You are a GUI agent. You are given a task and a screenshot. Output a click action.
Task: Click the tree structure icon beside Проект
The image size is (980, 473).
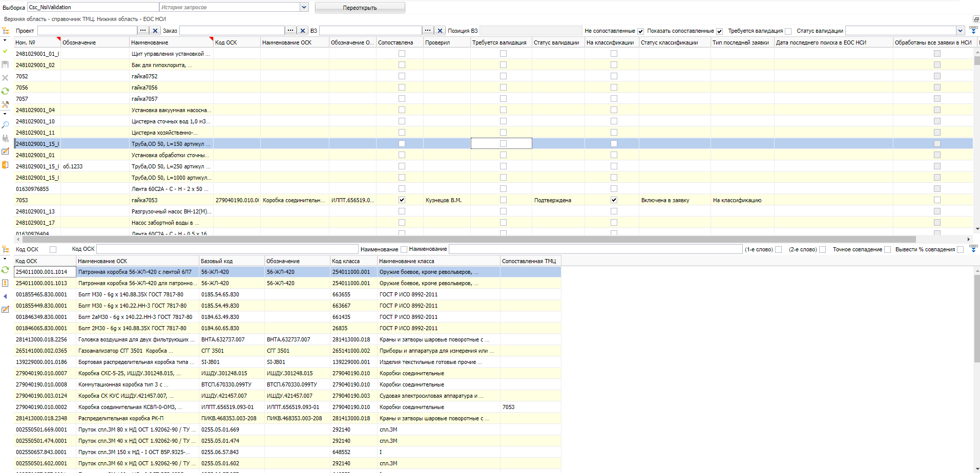[x=6, y=31]
